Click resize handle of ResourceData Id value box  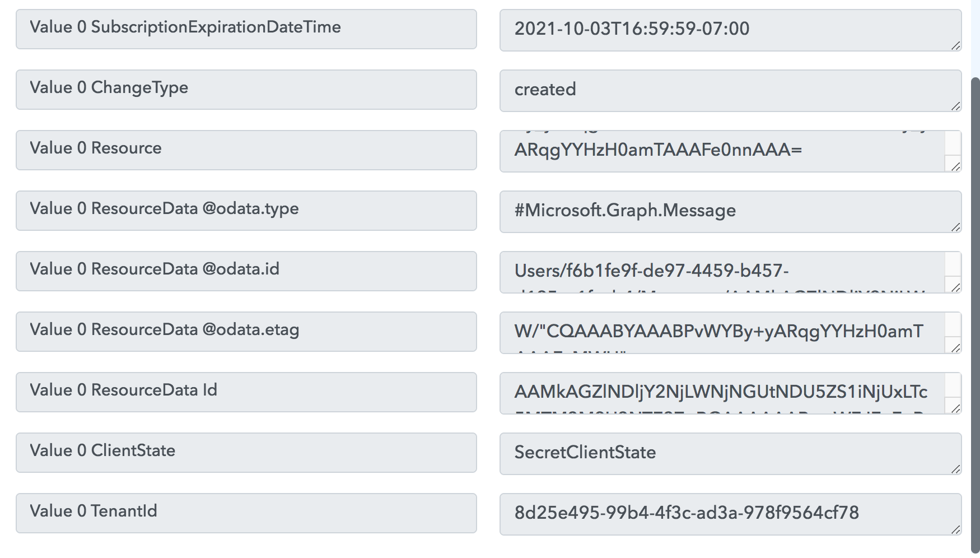(955, 408)
